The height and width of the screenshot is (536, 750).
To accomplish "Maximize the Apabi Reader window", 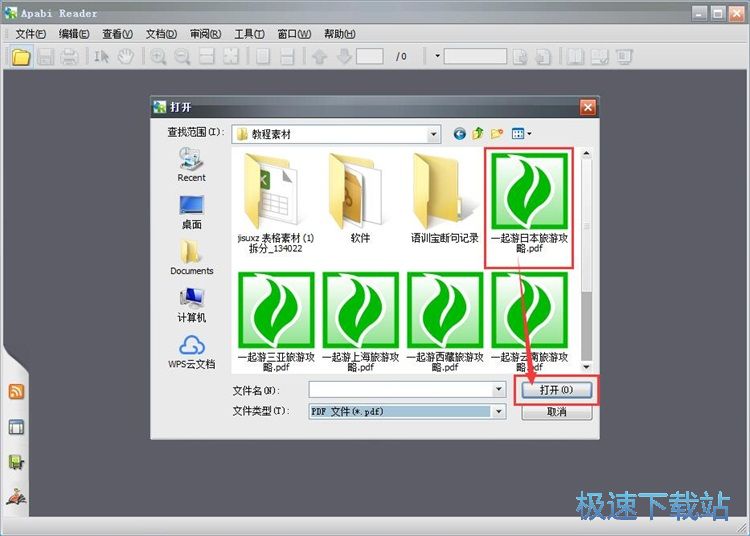I will click(x=718, y=13).
